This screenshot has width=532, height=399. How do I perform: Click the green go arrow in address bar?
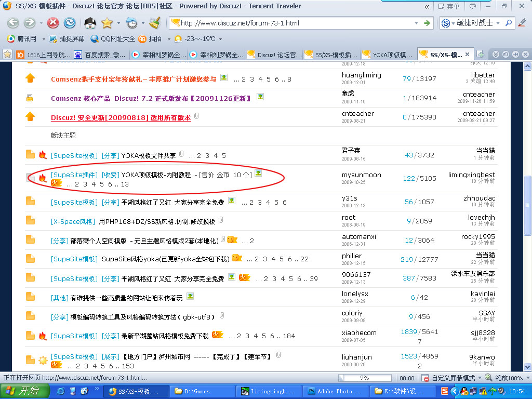click(427, 23)
